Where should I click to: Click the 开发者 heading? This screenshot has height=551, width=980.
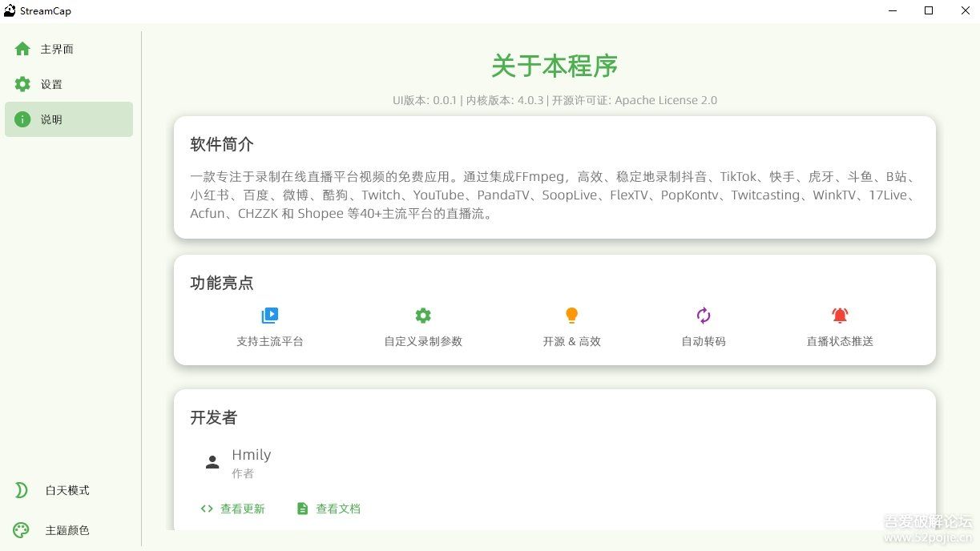click(214, 417)
